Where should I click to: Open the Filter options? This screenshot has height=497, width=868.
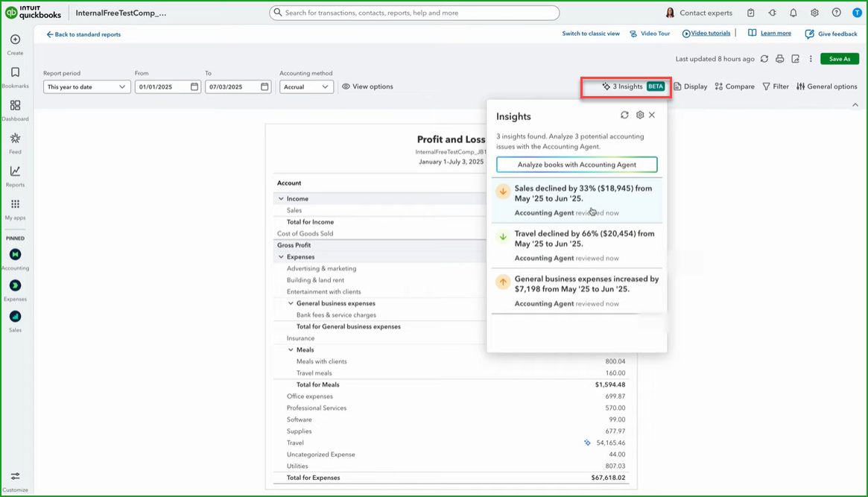(776, 87)
